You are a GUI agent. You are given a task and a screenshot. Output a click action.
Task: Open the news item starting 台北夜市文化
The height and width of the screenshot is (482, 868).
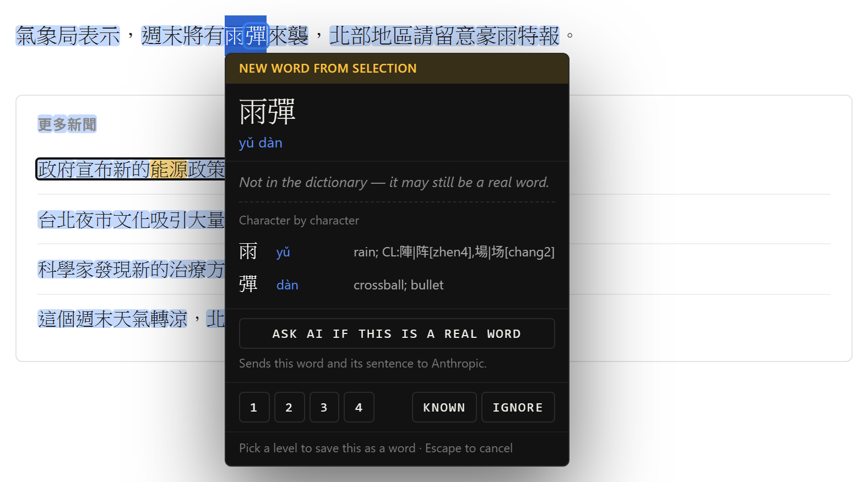tap(131, 220)
